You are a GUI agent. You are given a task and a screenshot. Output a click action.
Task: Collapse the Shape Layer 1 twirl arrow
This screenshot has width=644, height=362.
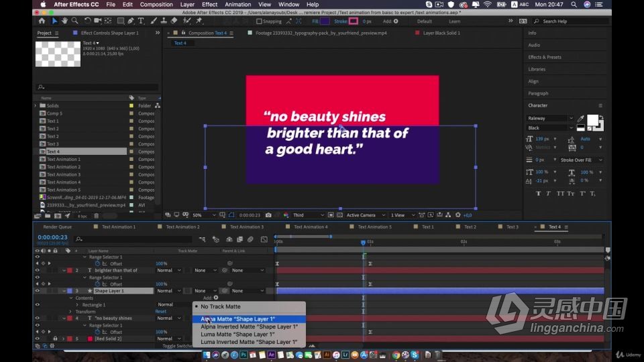pos(64,291)
